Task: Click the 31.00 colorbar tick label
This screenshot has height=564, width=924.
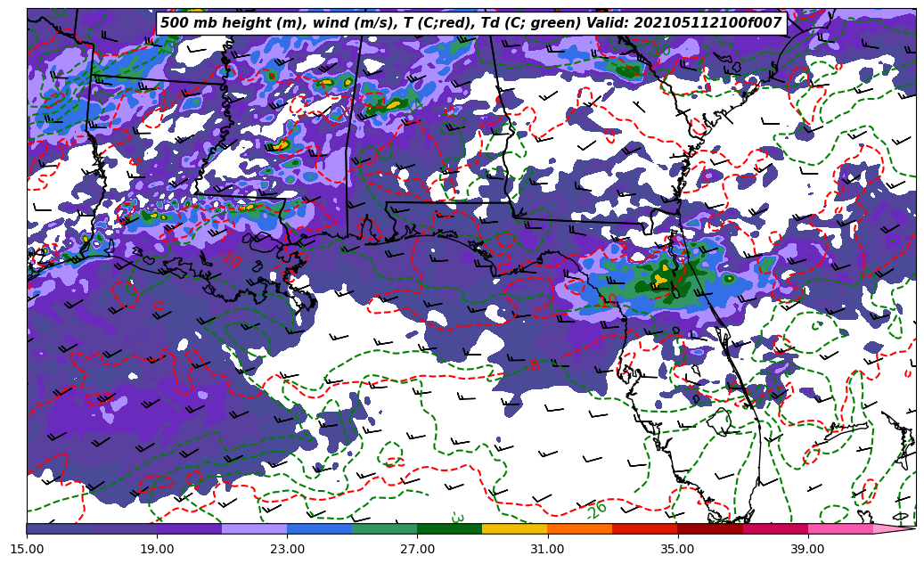Action: click(547, 550)
